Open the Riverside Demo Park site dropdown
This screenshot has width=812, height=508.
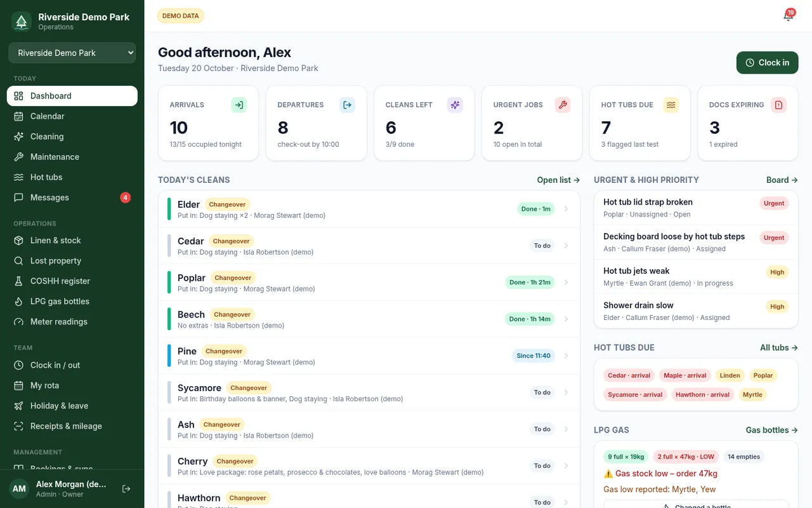[x=72, y=53]
